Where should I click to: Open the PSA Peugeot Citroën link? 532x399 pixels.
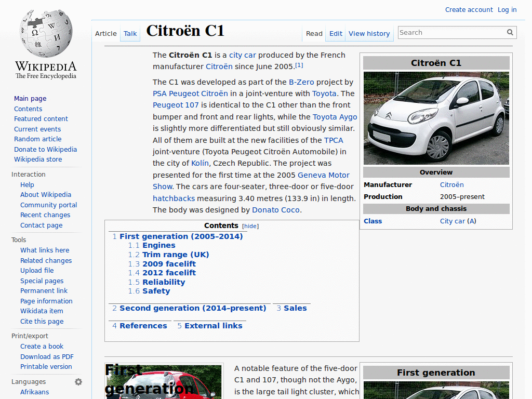pyautogui.click(x=190, y=94)
